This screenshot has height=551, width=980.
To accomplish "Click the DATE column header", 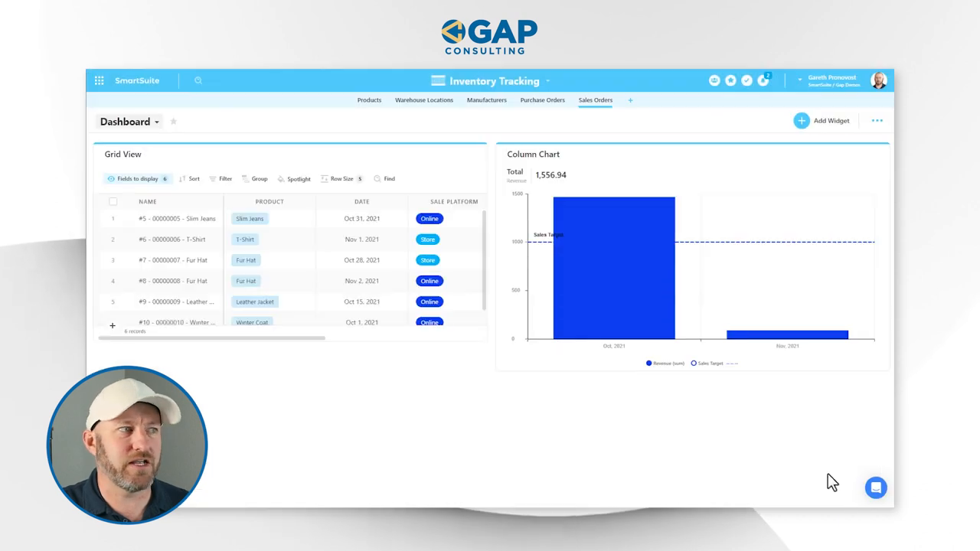I will (x=362, y=202).
